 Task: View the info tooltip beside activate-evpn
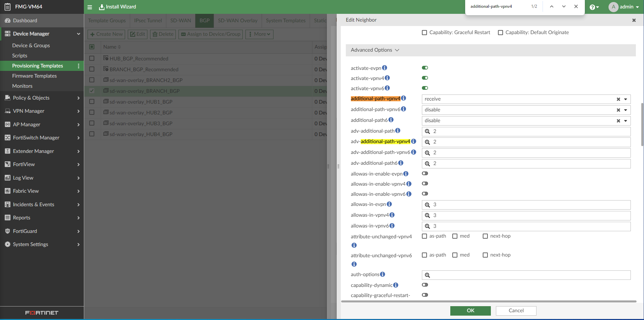[x=385, y=68]
